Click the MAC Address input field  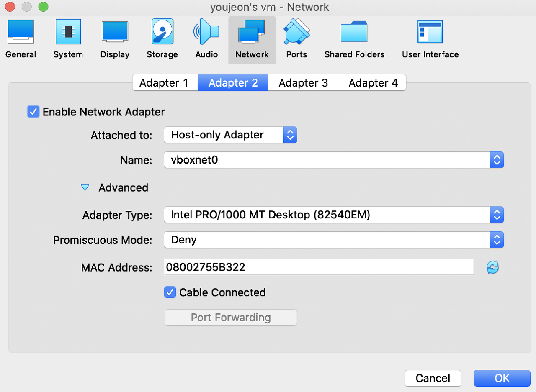pos(319,267)
